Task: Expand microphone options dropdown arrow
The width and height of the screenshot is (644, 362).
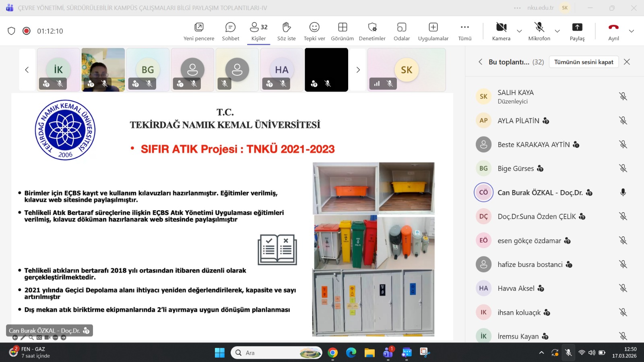Action: click(x=557, y=31)
